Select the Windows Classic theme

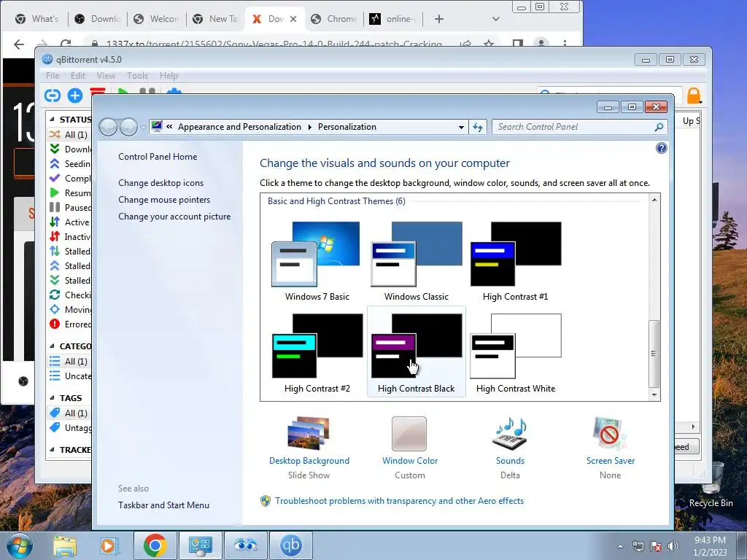tap(417, 261)
